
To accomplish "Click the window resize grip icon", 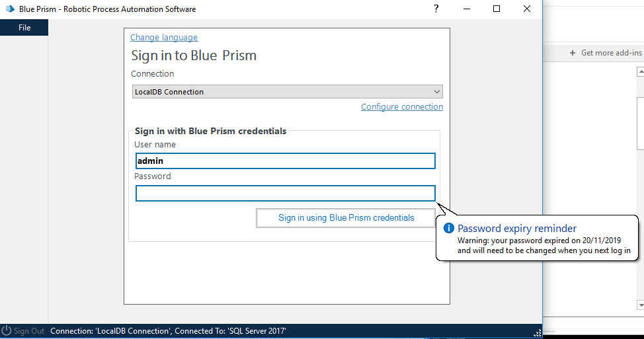I will pos(537,333).
